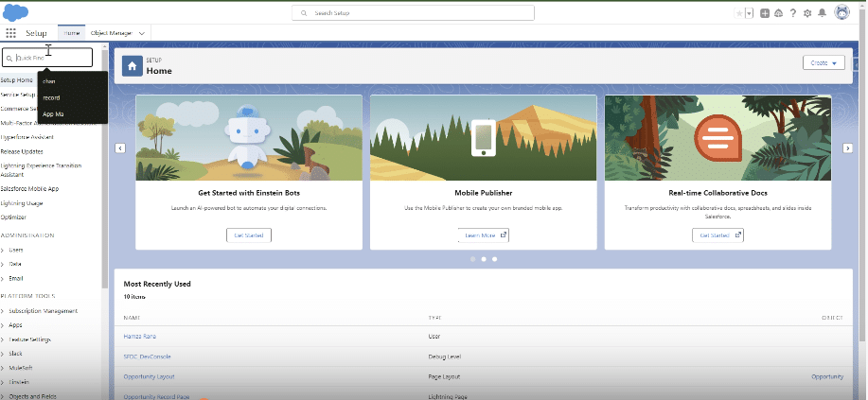Switch to the Object Manager tab
Viewport: 868px width, 400px height.
point(112,33)
